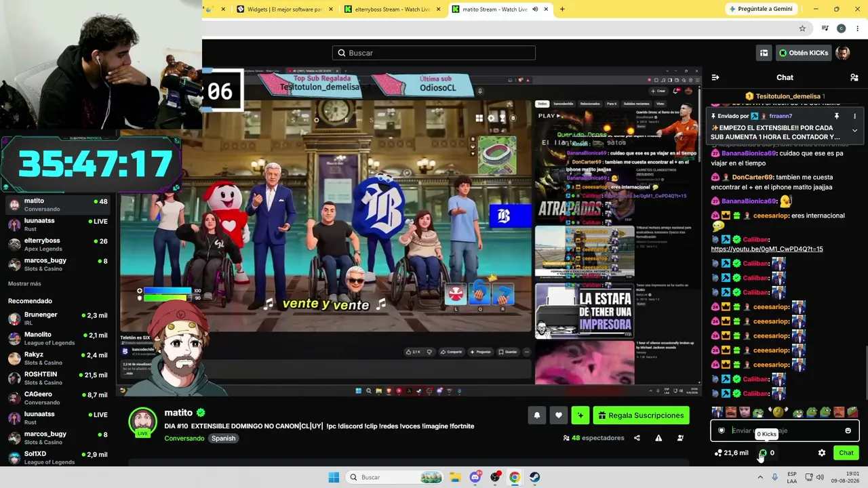Click Pregúntale a Gemini button
Screen dimensions: 868x488
tap(760, 9)
